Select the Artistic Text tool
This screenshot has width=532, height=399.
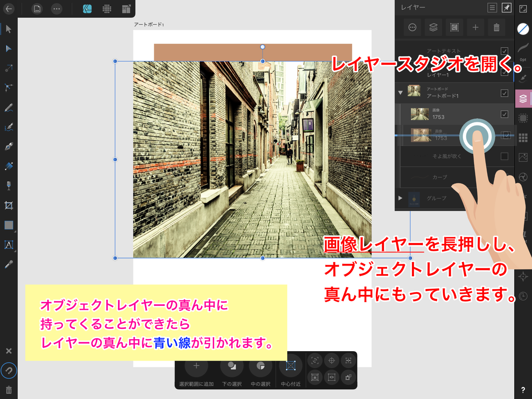pos(8,244)
